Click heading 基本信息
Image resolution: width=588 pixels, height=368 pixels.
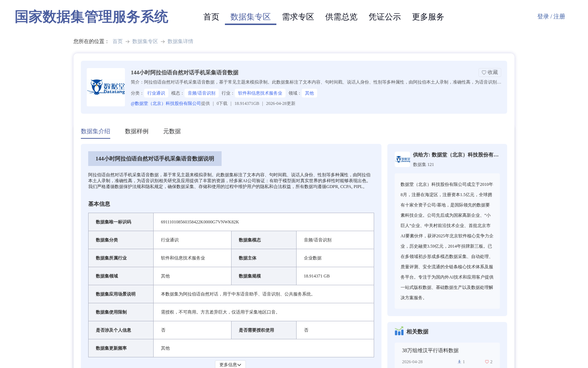[x=99, y=204]
